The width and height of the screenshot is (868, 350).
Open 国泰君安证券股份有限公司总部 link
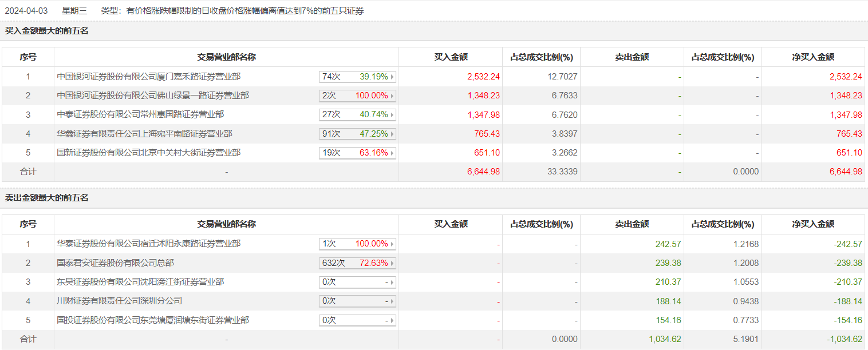point(116,263)
